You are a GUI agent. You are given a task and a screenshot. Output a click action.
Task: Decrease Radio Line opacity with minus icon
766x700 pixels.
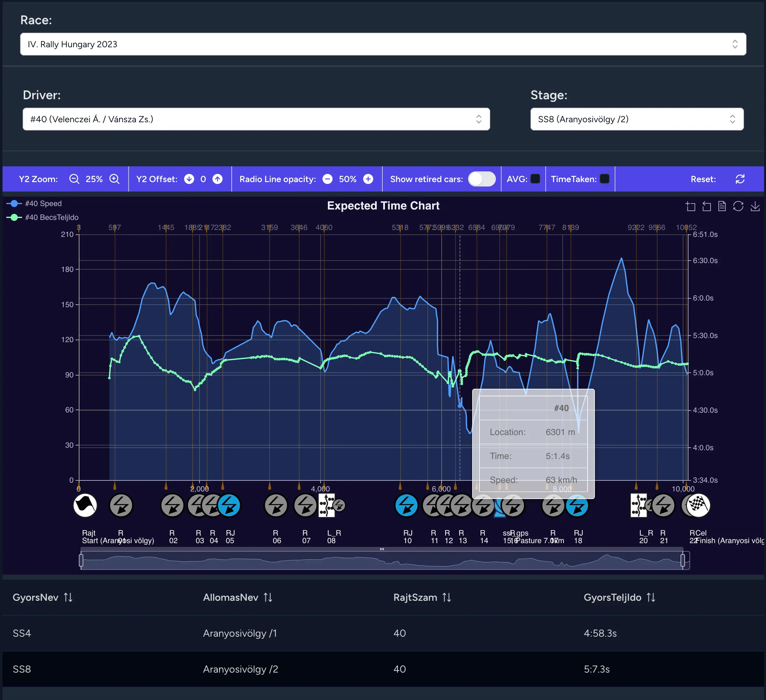click(x=327, y=179)
